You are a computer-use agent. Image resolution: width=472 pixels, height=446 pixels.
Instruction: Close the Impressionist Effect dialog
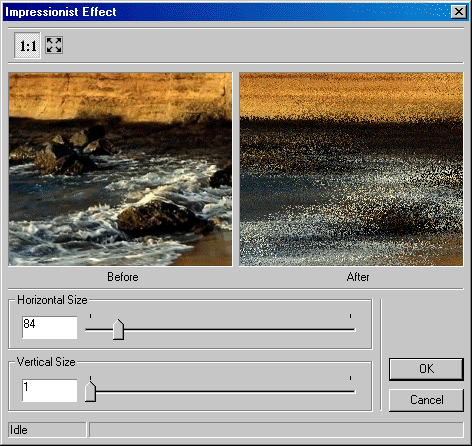pyautogui.click(x=459, y=12)
